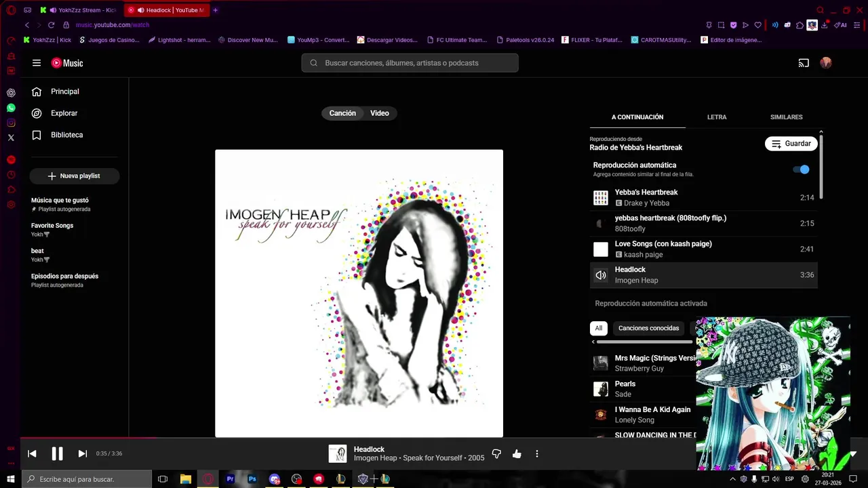
Task: Play Mrs Magic by Strawberry Guy
Action: pos(644,363)
